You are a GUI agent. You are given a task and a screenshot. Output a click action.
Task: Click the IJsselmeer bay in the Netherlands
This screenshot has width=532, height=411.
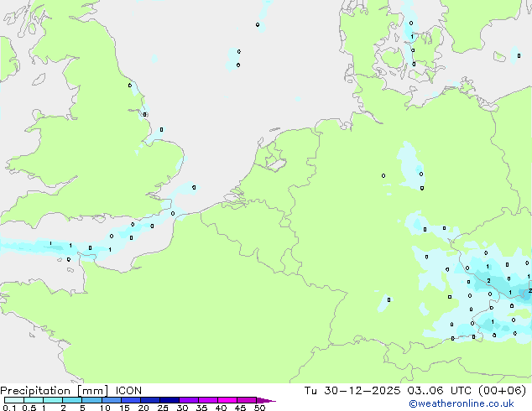pos(273,158)
